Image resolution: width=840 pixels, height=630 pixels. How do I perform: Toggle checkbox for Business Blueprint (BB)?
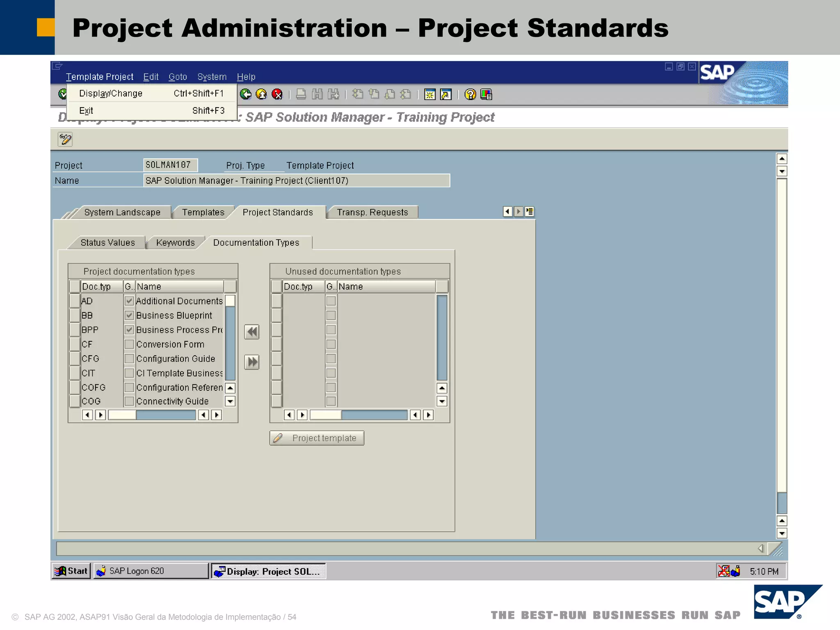click(129, 315)
